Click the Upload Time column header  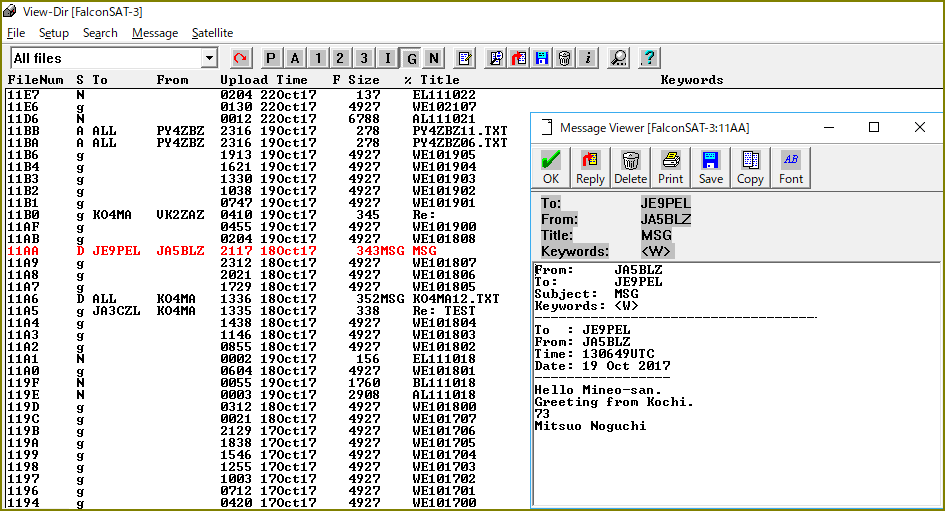(x=263, y=80)
